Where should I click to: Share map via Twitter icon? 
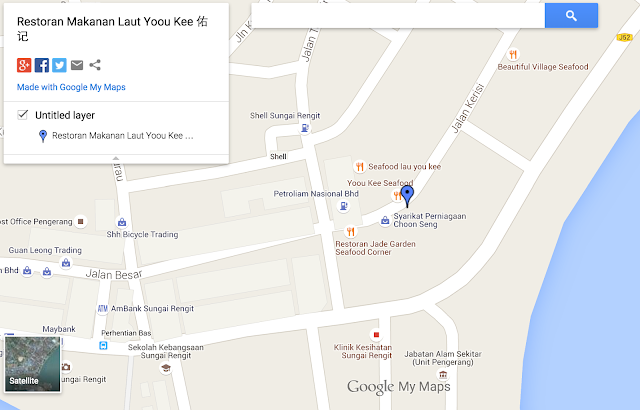pyautogui.click(x=59, y=65)
